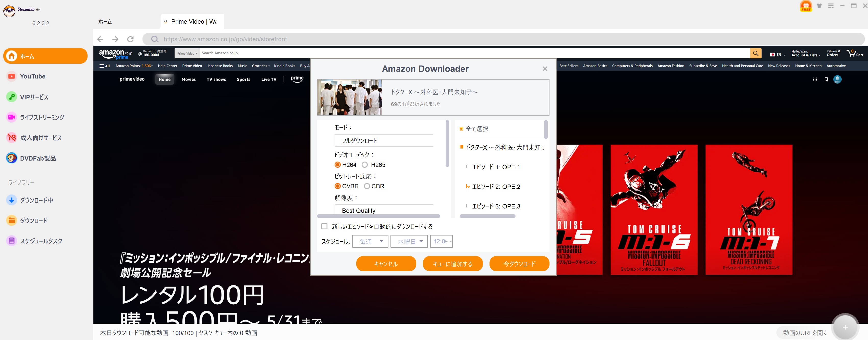Click the Search Amazon.co.jp field
The width and height of the screenshot is (868, 340).
[474, 53]
